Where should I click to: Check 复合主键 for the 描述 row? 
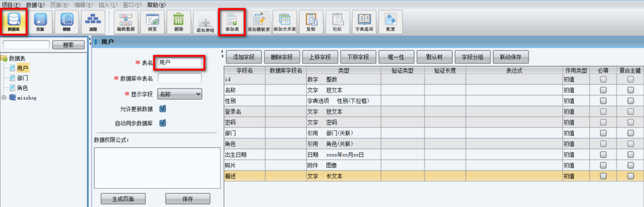(x=630, y=176)
